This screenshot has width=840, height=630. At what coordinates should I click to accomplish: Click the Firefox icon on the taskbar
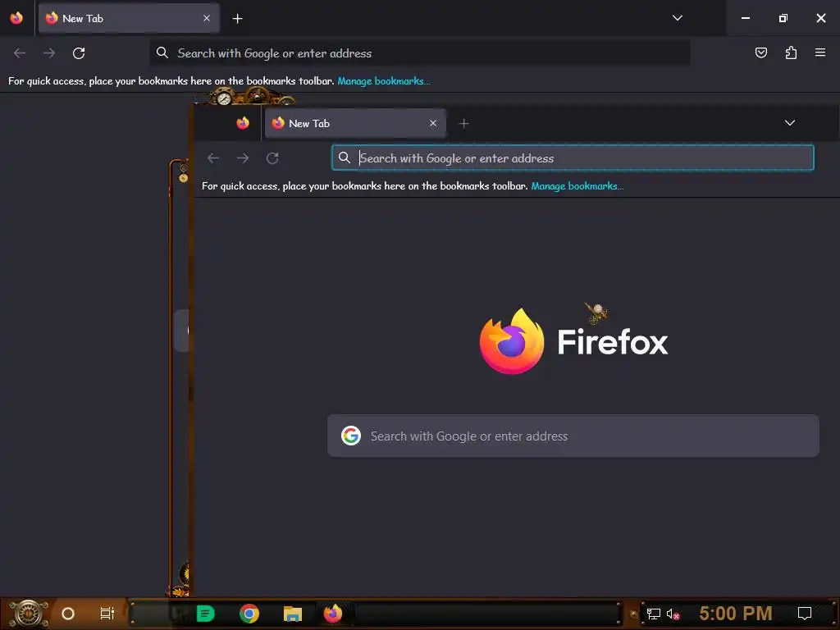tap(333, 614)
